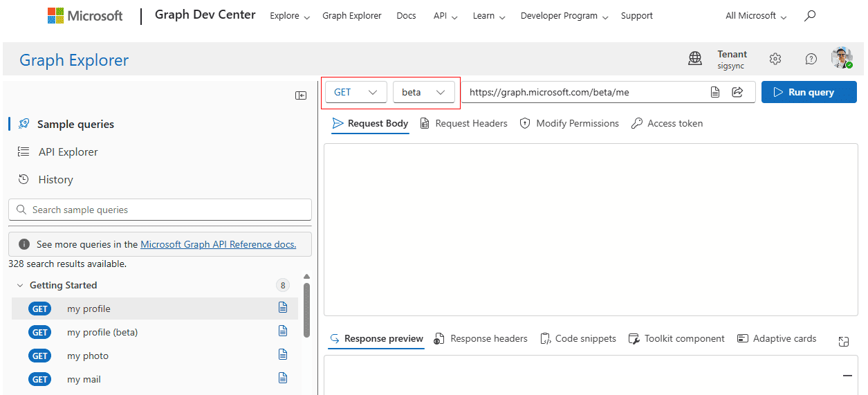Click the sample queries list scrollbar
868x395 pixels.
point(306,311)
